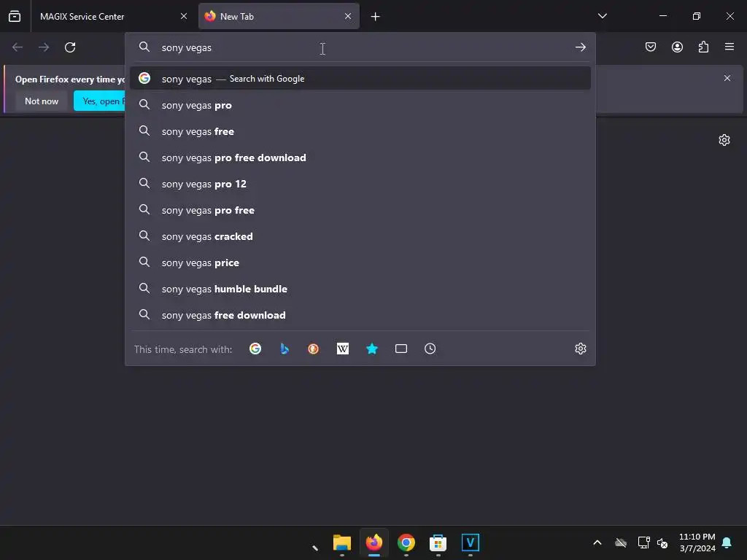Viewport: 747px width, 560px height.
Task: Search this time with Bing icon
Action: coord(285,349)
